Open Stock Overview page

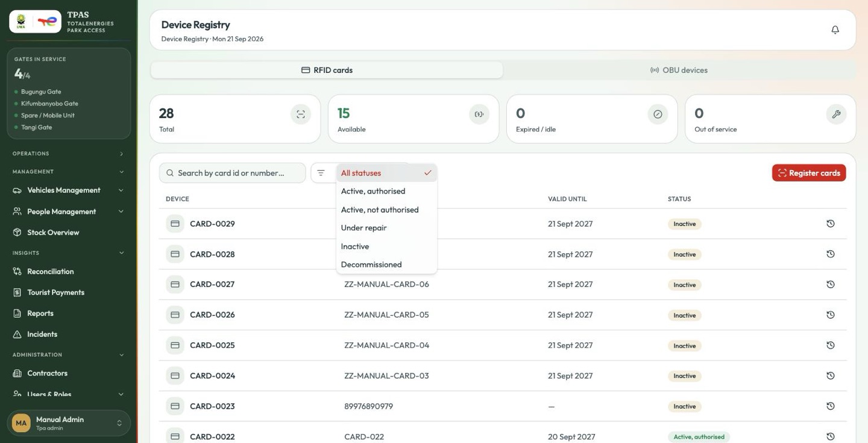pyautogui.click(x=68, y=233)
